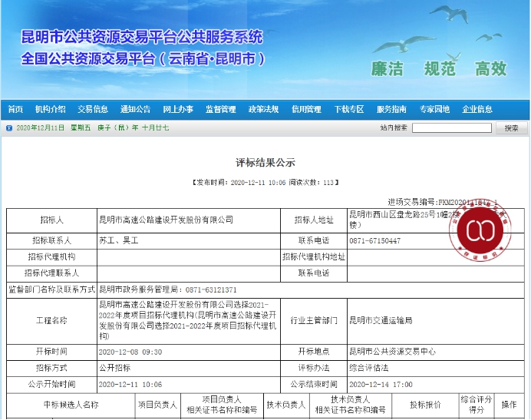Open the 专家园地 menu item

pos(434,109)
